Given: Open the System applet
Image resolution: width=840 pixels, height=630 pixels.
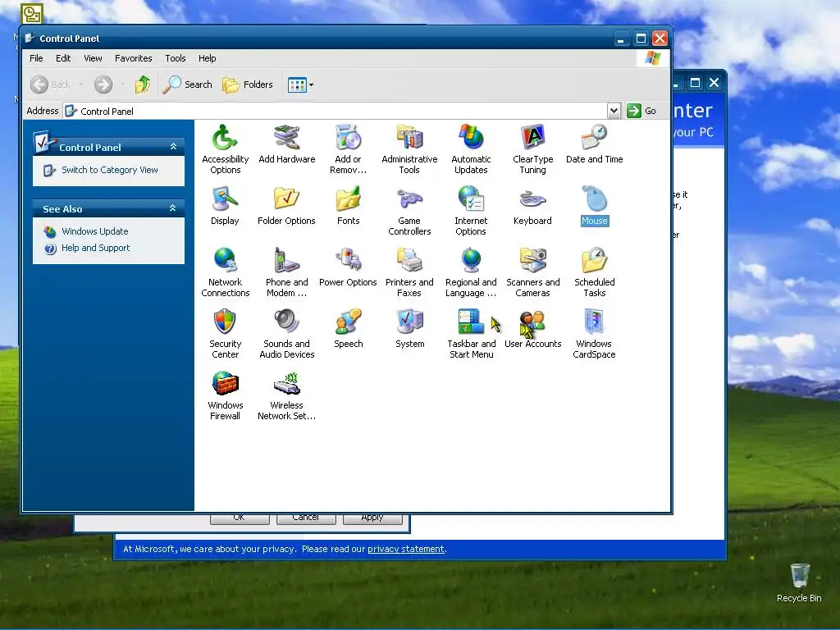Looking at the screenshot, I should 409,328.
